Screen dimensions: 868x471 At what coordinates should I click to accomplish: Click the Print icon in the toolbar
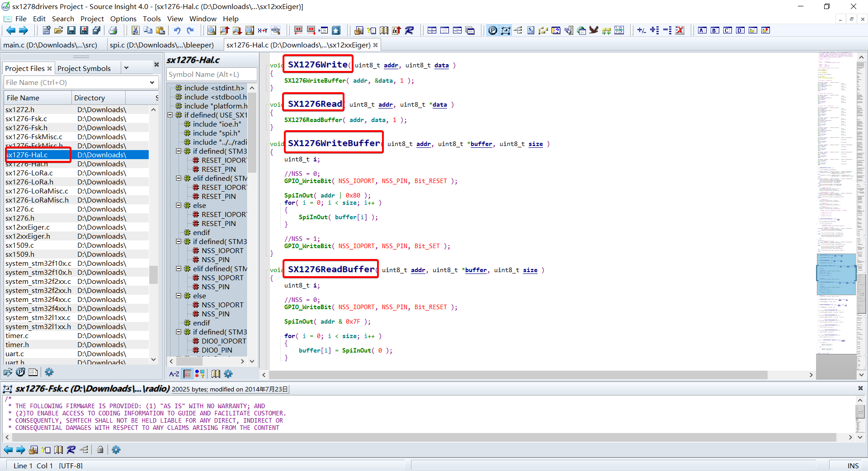(x=113, y=30)
